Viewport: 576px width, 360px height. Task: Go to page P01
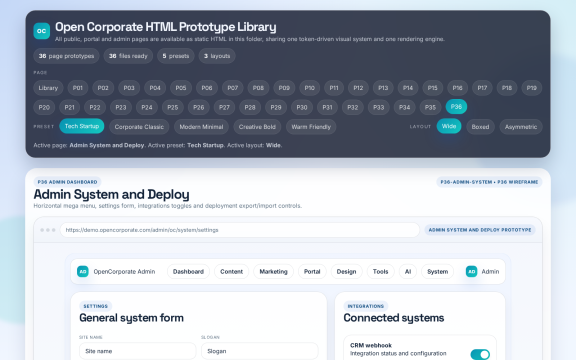click(x=78, y=88)
